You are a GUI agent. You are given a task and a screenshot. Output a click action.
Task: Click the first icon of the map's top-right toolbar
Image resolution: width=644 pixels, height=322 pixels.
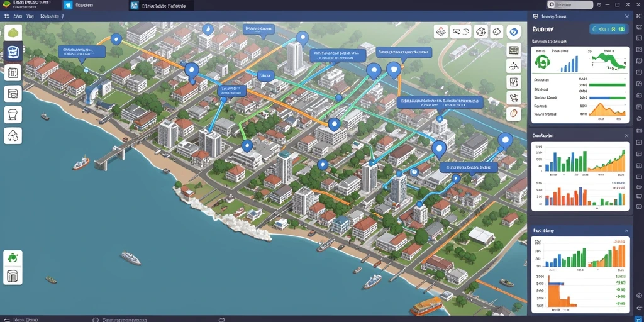pos(441,31)
